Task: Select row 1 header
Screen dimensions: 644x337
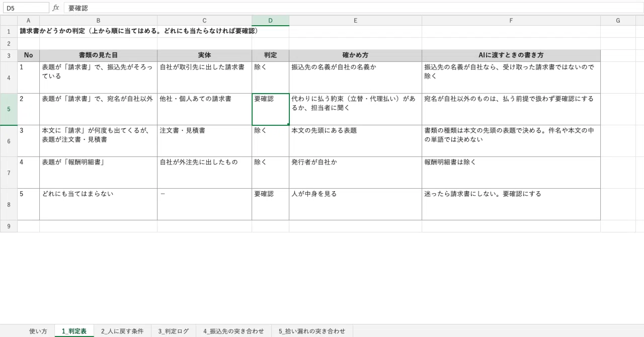Action: click(x=9, y=32)
